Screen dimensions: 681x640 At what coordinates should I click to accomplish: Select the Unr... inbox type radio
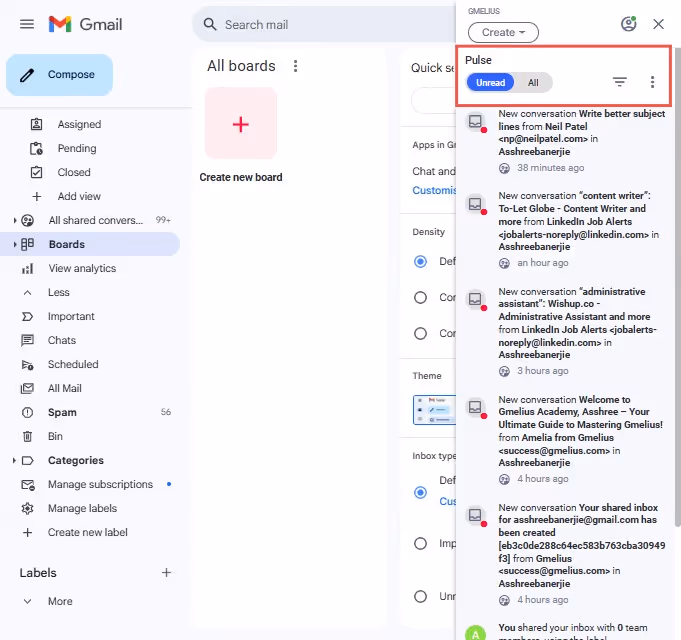point(420,596)
